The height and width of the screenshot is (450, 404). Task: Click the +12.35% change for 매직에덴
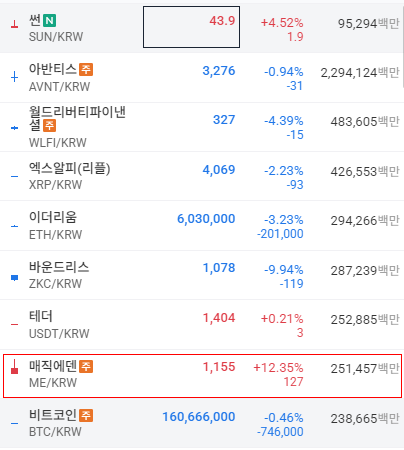(x=278, y=368)
